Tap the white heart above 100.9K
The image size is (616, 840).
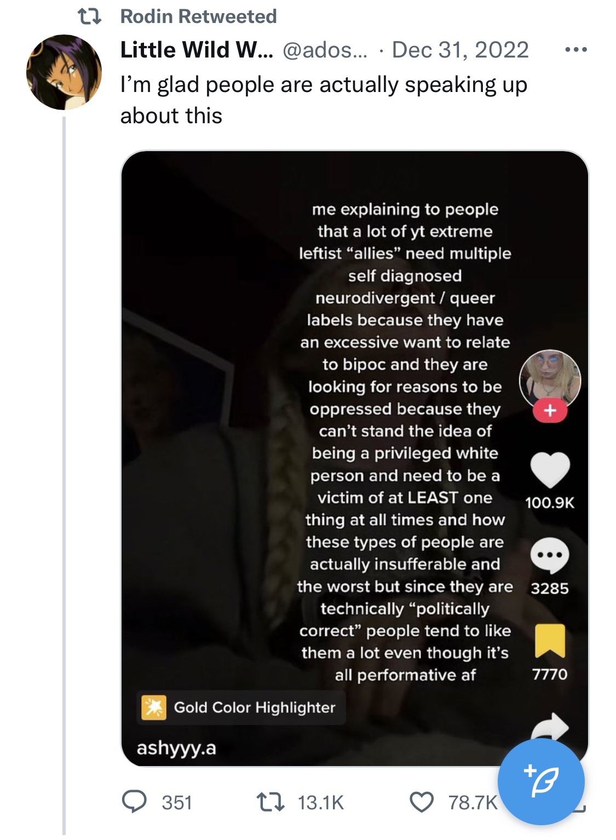[x=550, y=470]
